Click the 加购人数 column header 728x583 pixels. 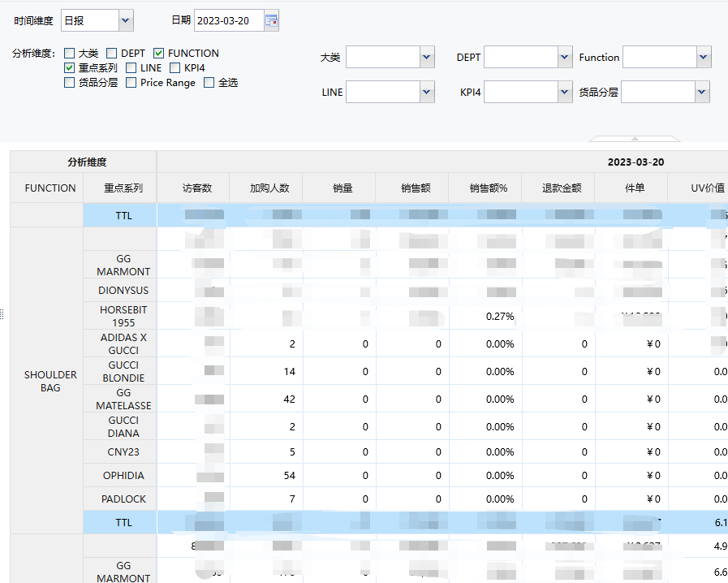pos(266,188)
